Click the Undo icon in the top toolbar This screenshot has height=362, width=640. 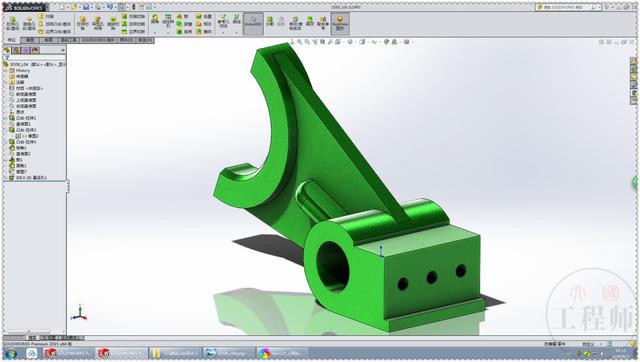tap(110, 7)
